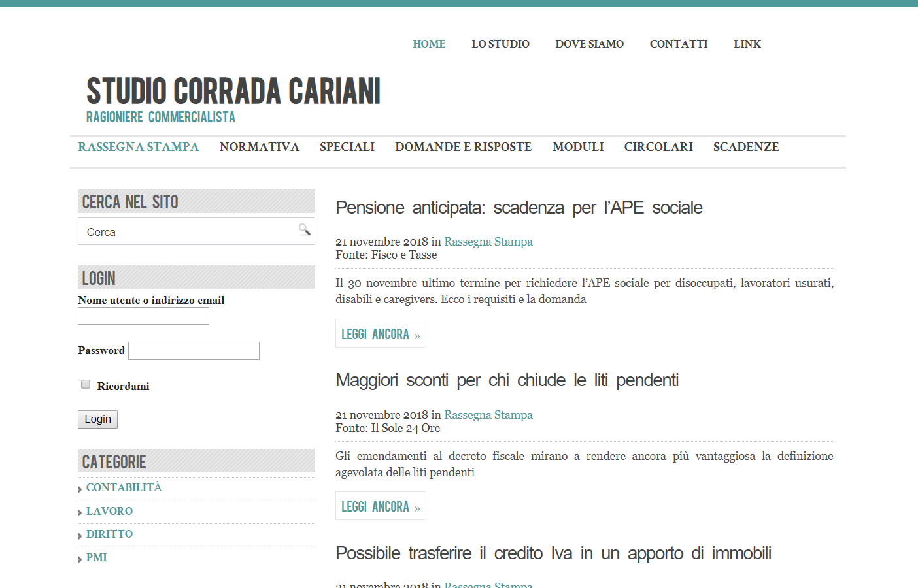918x588 pixels.
Task: Click the username or email input field
Action: (x=143, y=316)
